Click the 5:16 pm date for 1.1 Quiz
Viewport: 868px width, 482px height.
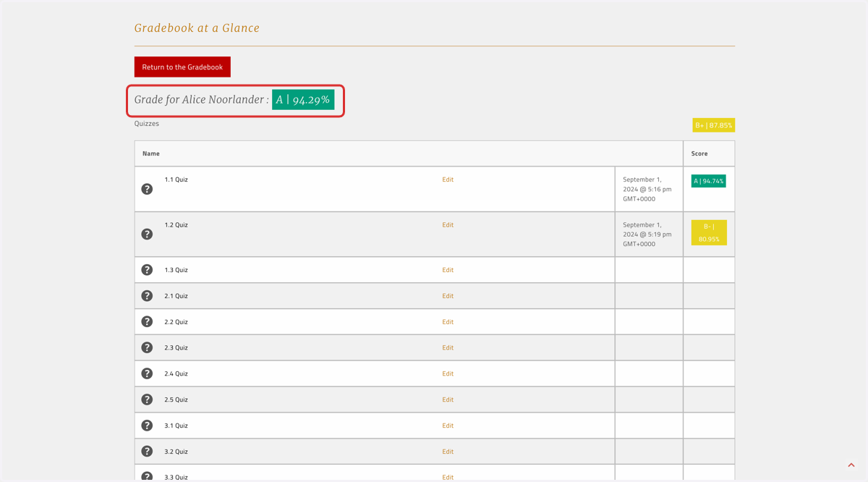[647, 189]
